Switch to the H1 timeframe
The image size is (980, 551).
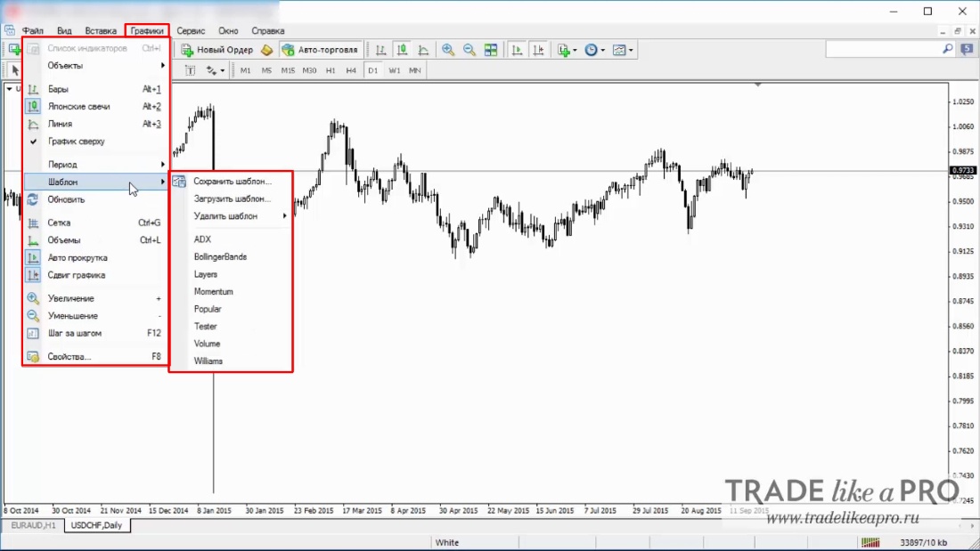click(x=330, y=70)
